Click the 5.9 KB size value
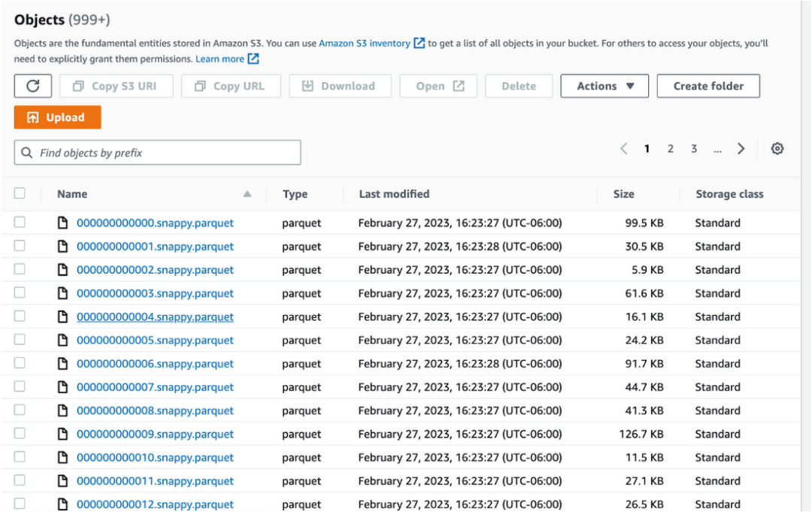The height and width of the screenshot is (512, 812). pyautogui.click(x=647, y=270)
